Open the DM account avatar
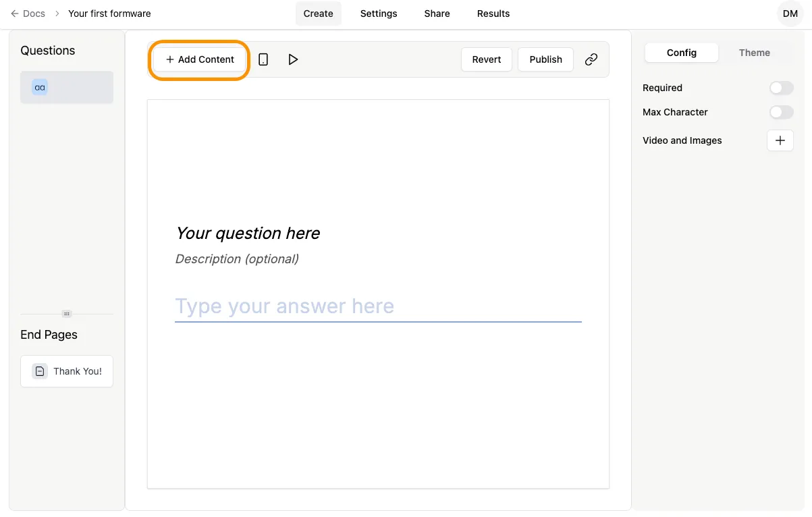 [x=789, y=13]
